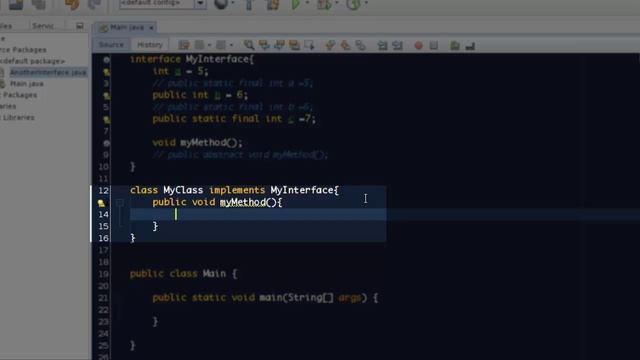Select Source Packages in project tree

(23, 50)
